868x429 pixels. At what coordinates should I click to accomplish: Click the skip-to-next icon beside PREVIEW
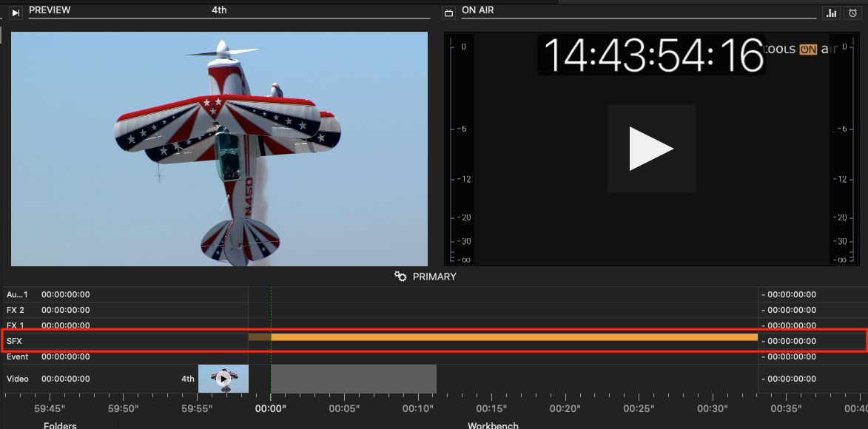point(16,13)
